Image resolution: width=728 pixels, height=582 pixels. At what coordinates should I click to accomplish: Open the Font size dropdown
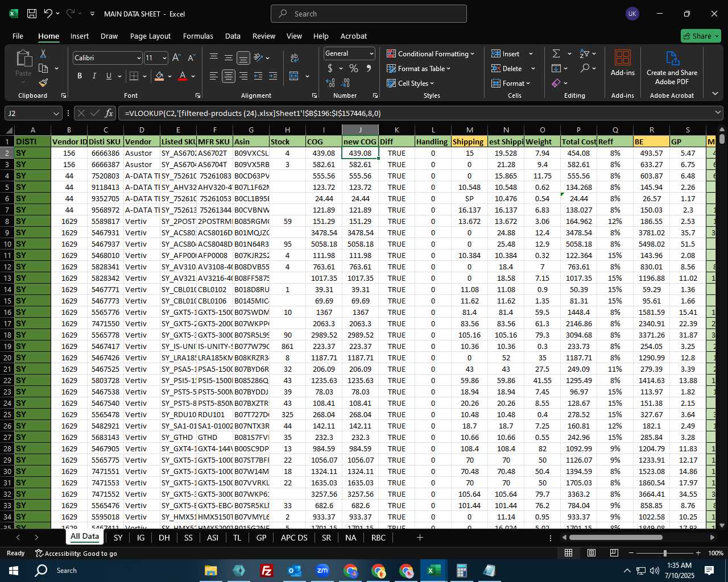[x=164, y=58]
